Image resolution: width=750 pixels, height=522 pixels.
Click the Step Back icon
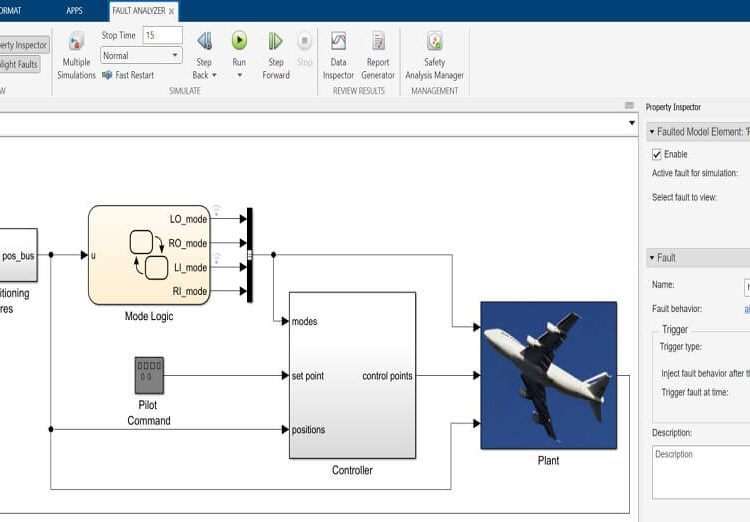pyautogui.click(x=204, y=42)
